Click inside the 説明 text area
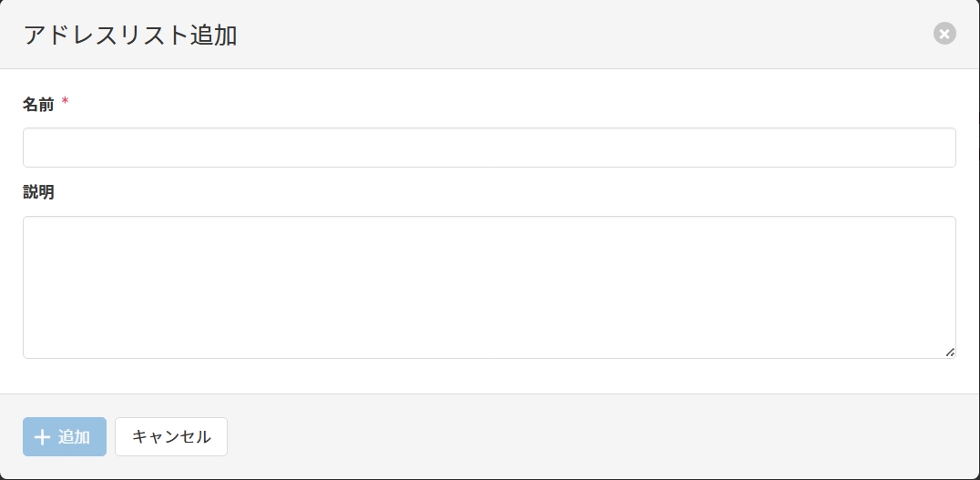This screenshot has height=480, width=980. coord(489,287)
